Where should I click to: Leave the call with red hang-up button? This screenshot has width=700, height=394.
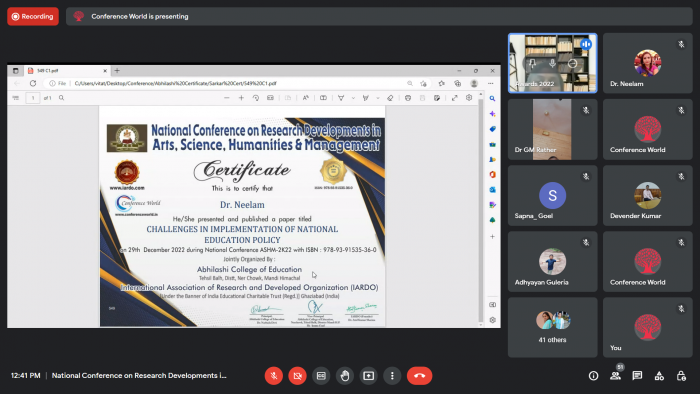click(419, 376)
